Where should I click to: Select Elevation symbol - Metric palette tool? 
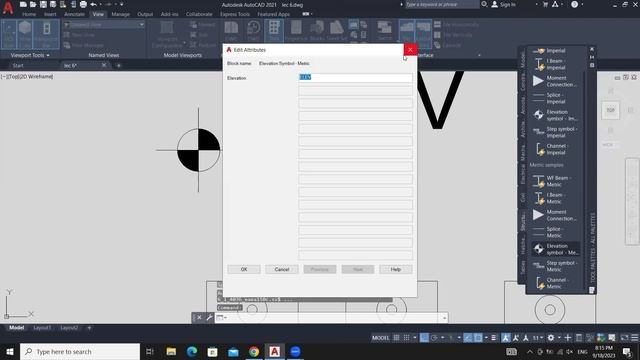tap(555, 249)
